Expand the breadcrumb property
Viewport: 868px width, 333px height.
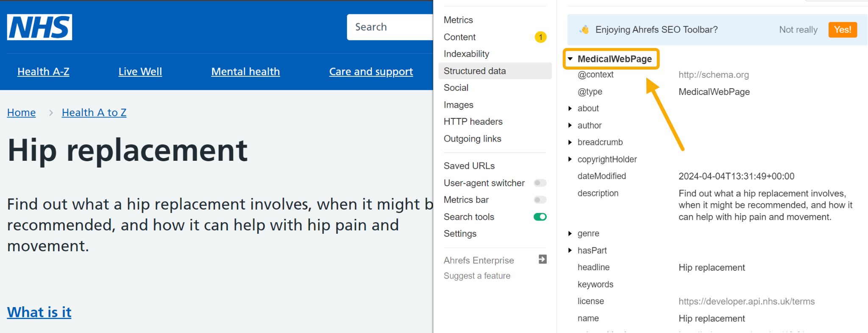pyautogui.click(x=570, y=143)
